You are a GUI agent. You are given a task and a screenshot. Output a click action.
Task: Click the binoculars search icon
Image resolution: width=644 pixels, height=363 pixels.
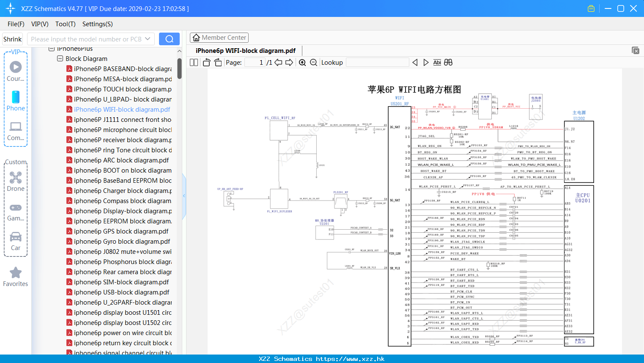point(448,62)
